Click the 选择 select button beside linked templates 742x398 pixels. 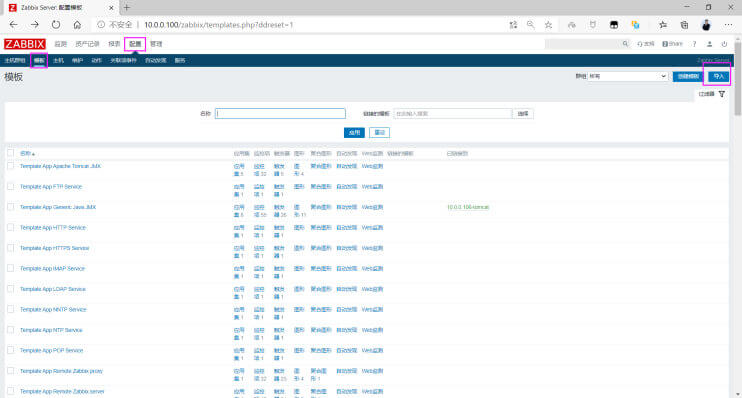click(523, 114)
